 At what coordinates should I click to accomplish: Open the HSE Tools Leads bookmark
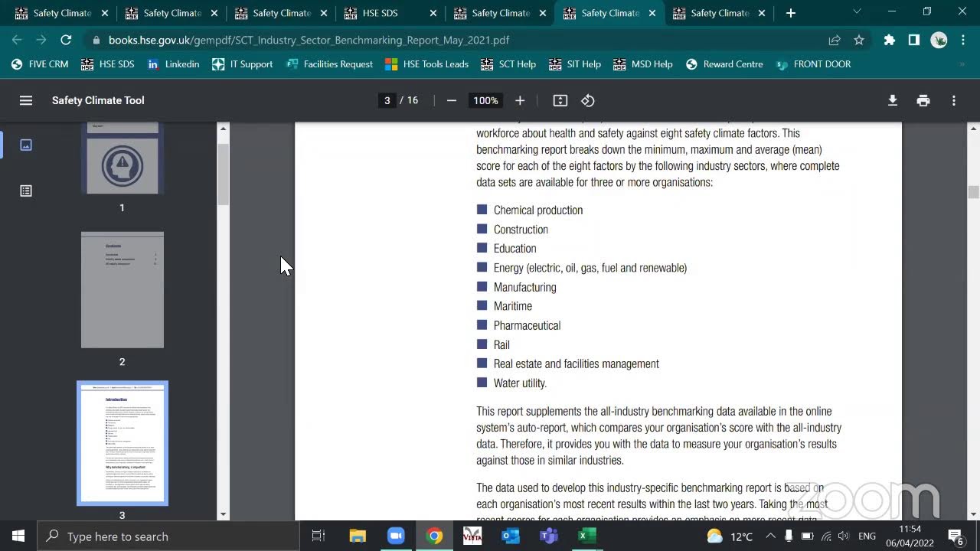(426, 64)
